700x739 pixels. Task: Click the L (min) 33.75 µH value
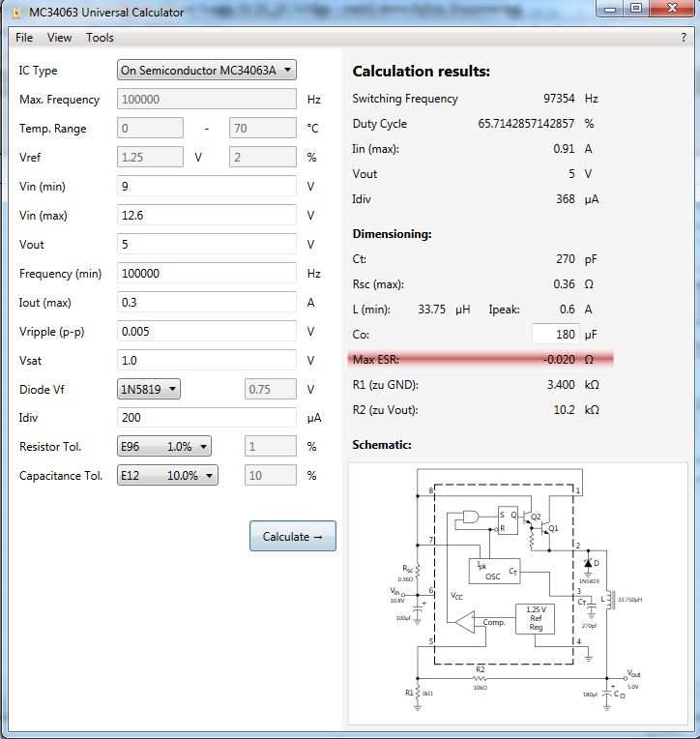(x=432, y=310)
